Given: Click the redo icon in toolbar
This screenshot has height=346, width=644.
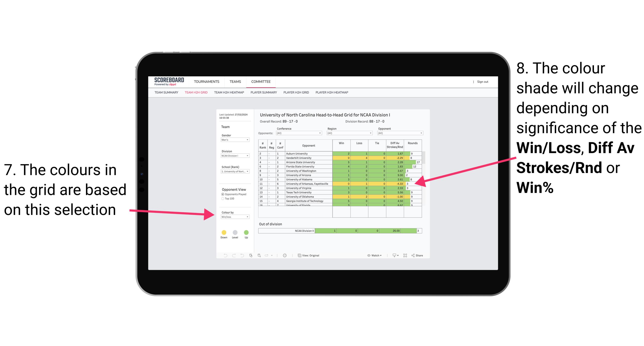Looking at the screenshot, I should [232, 255].
